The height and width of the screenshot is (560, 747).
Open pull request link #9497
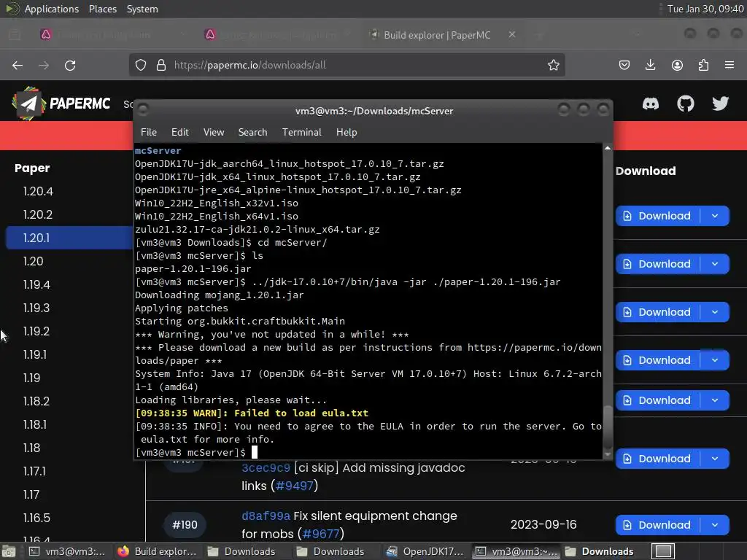(x=295, y=486)
